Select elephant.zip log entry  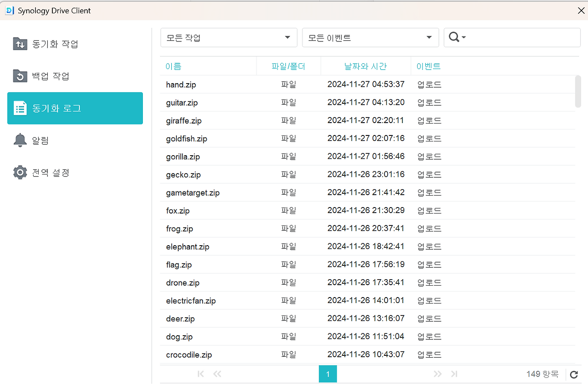pyautogui.click(x=367, y=247)
